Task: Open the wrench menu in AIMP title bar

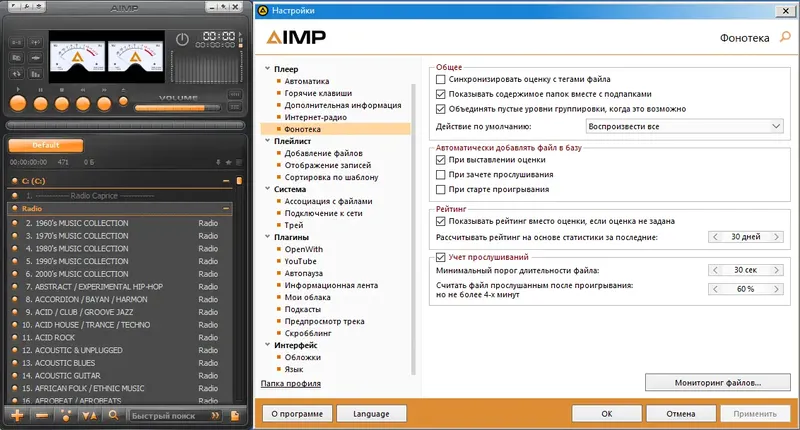Action: pyautogui.click(x=25, y=7)
